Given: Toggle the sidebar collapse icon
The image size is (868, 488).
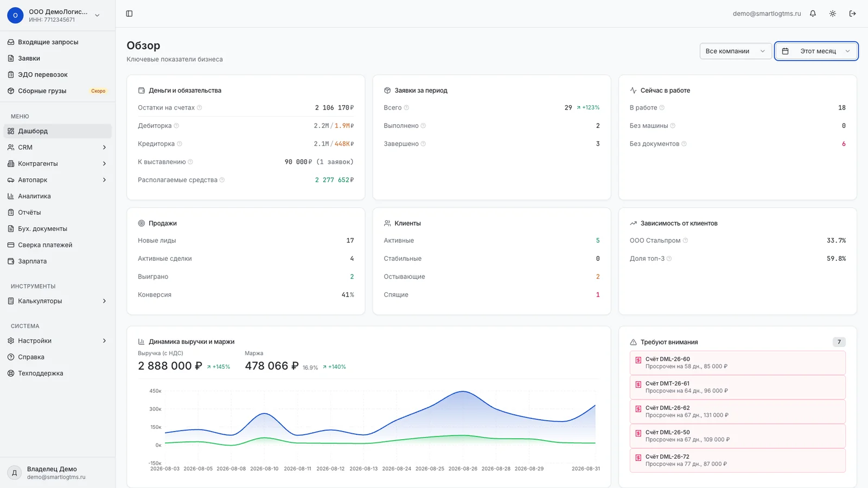Looking at the screenshot, I should click(x=129, y=14).
